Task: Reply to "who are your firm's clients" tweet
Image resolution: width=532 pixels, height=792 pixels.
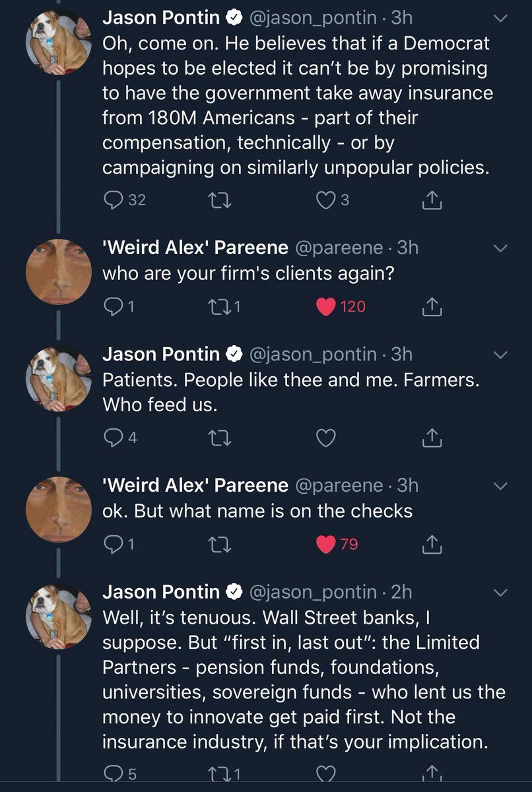Action: pos(114,306)
